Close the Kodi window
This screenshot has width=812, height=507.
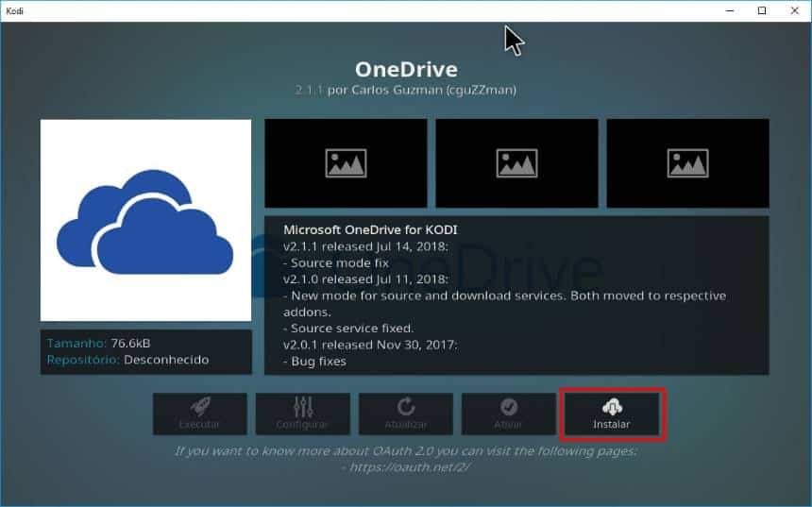[794, 11]
